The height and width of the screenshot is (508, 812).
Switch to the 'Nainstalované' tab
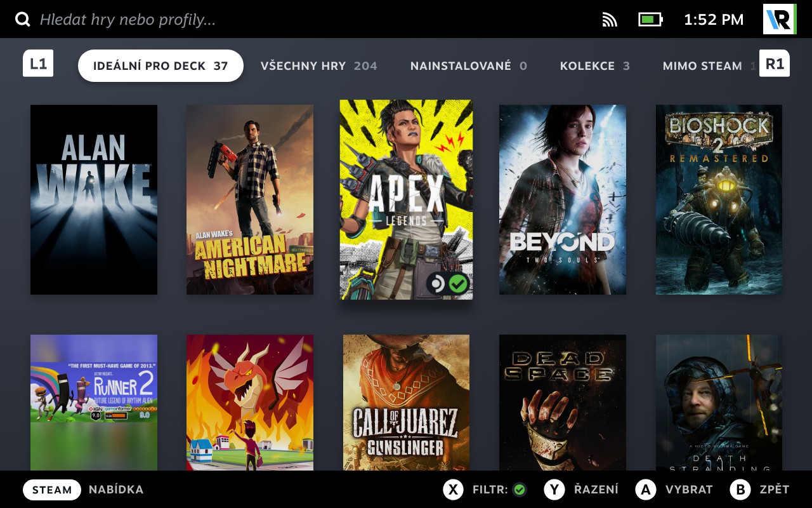click(x=469, y=66)
